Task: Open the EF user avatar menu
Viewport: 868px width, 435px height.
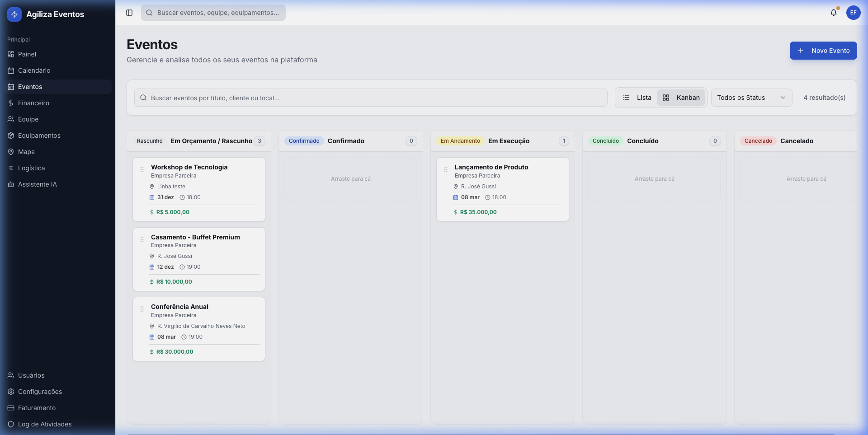Action: click(854, 13)
